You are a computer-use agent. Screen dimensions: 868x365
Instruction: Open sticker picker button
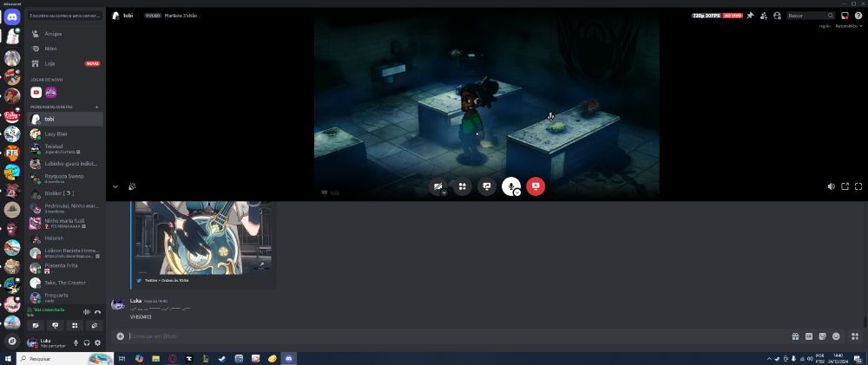click(823, 336)
